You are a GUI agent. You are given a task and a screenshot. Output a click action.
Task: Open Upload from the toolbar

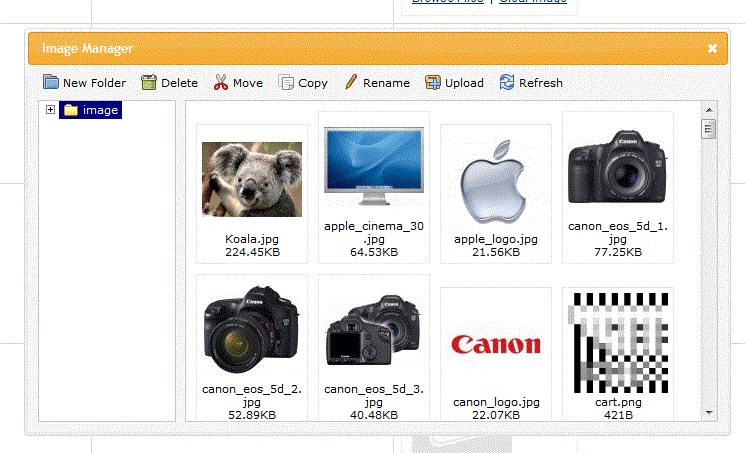(433, 83)
